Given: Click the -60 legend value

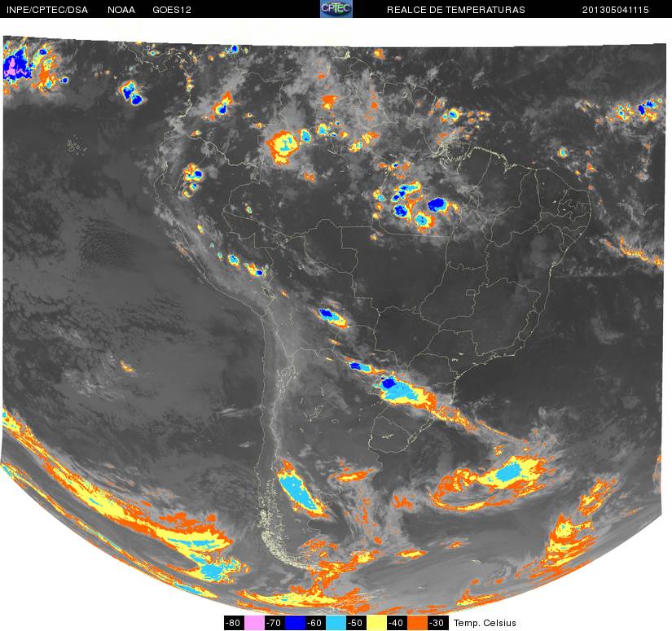Looking at the screenshot, I should 315,623.
